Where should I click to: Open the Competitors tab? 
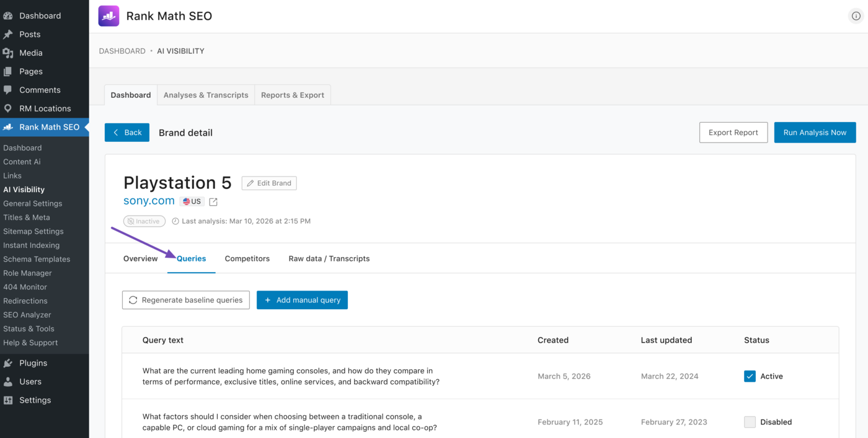coord(247,258)
